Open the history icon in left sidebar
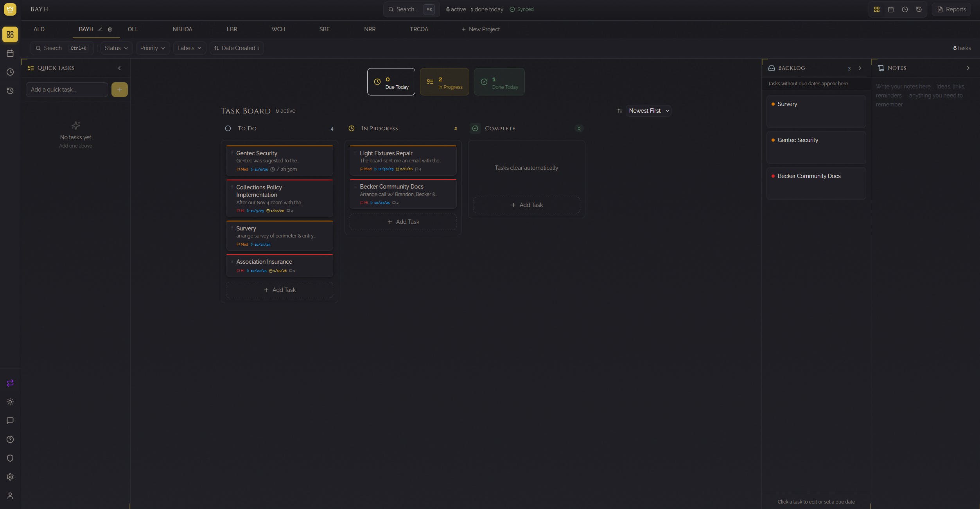This screenshot has width=980, height=509. pos(10,91)
